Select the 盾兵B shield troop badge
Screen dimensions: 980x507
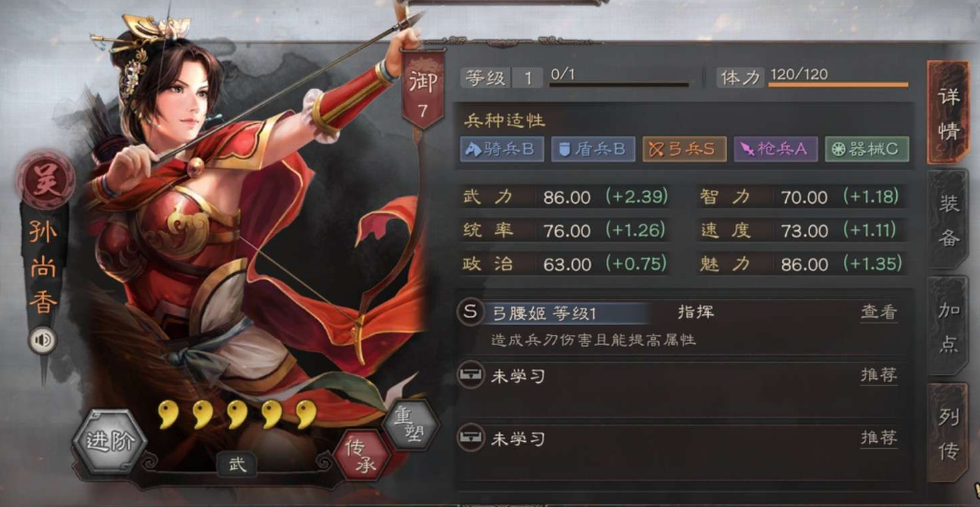tap(593, 149)
